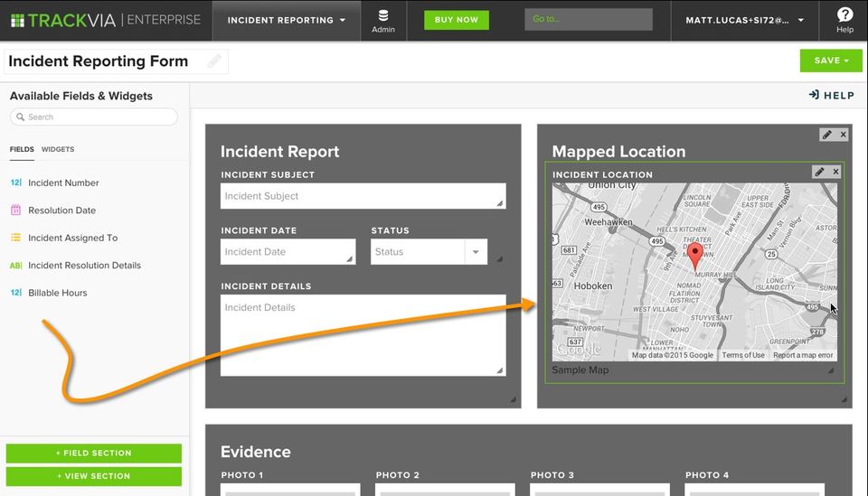Viewport: 868px width, 496px height.
Task: Open the Help question mark icon
Action: (x=844, y=14)
